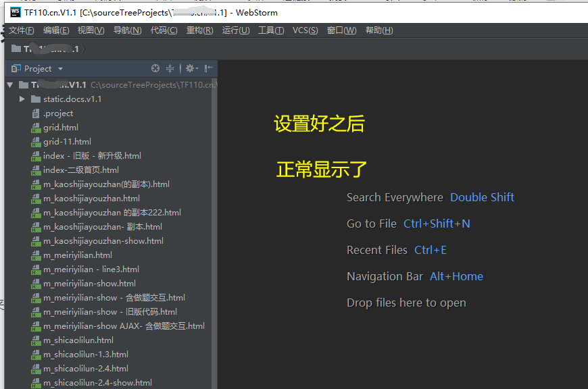Select grid-11.html file
Viewport: 588px width, 389px height.
67,142
